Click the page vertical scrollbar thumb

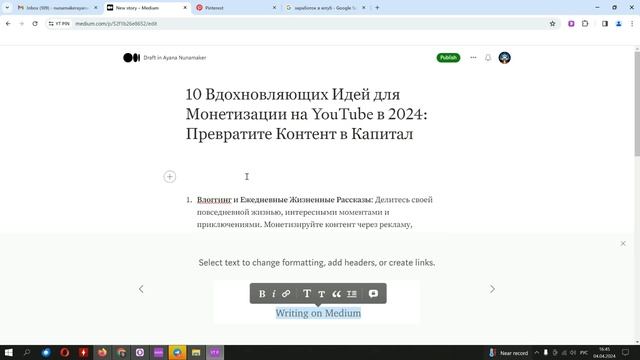tap(637, 104)
